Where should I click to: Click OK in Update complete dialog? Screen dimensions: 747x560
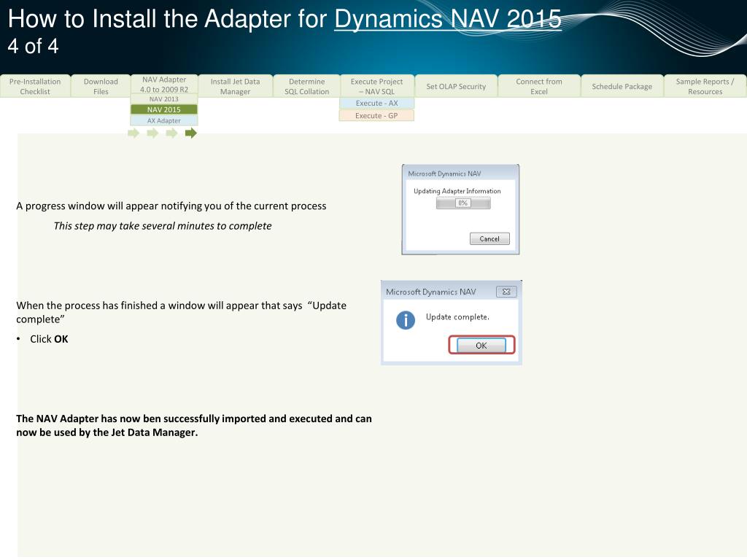[x=481, y=345]
